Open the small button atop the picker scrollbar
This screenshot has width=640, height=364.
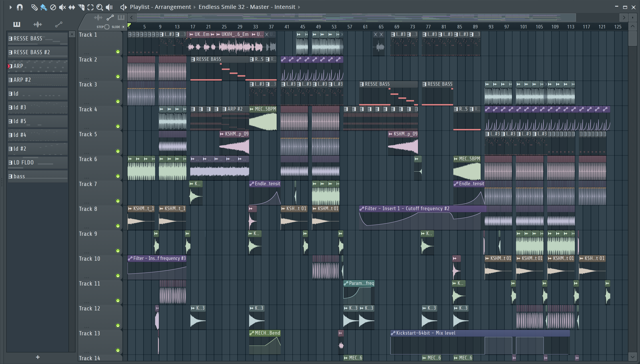tap(72, 34)
